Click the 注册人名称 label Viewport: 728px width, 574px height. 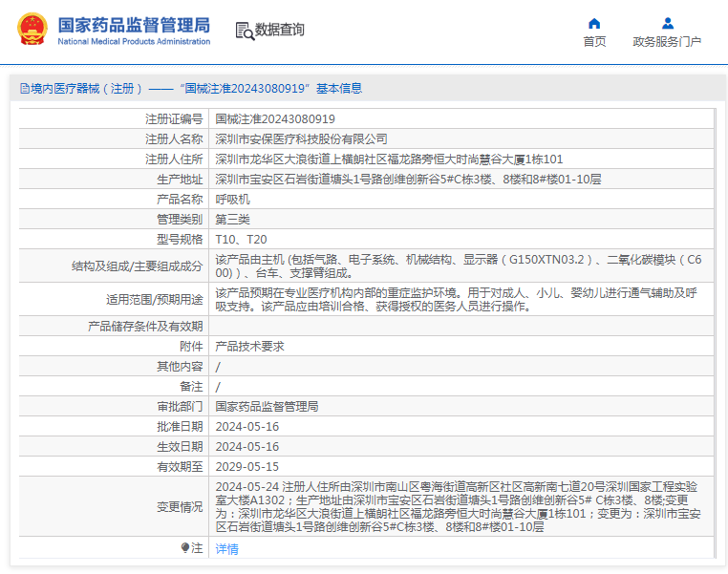[x=174, y=139]
